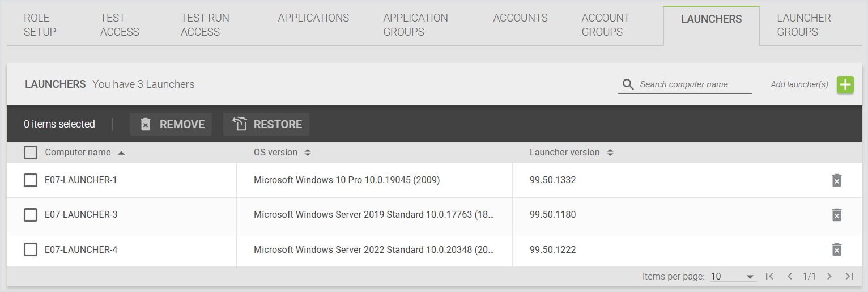Go to the last page icon
Image resolution: width=868 pixels, height=292 pixels.
coord(849,276)
